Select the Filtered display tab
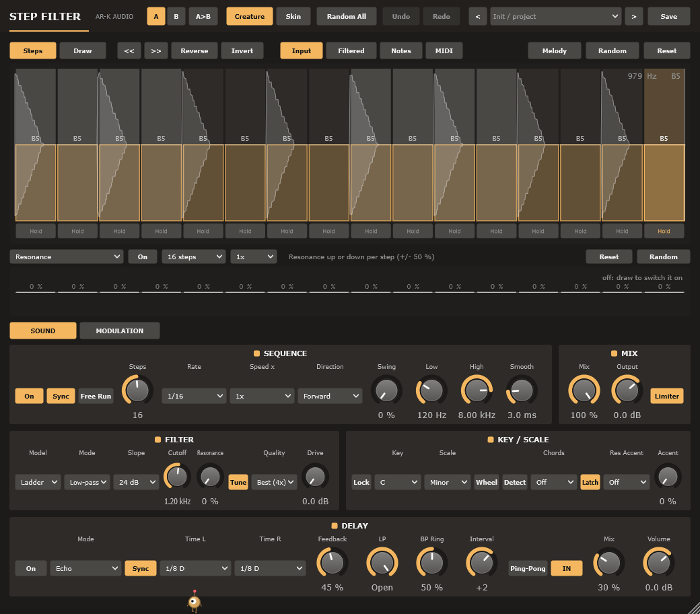 click(351, 51)
